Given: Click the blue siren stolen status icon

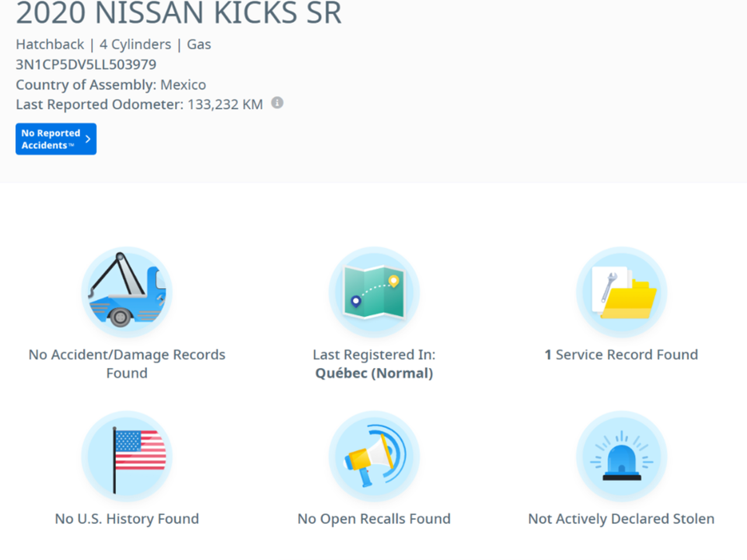Looking at the screenshot, I should point(622,456).
